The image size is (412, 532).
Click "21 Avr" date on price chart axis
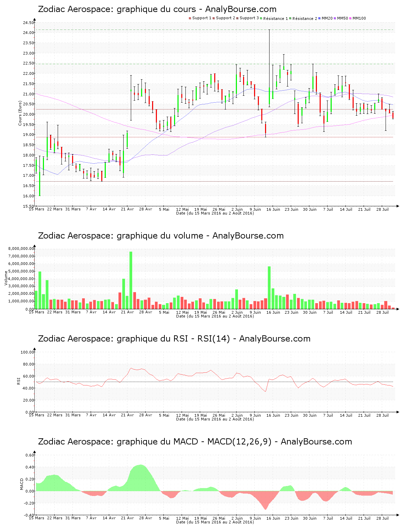pos(128,209)
